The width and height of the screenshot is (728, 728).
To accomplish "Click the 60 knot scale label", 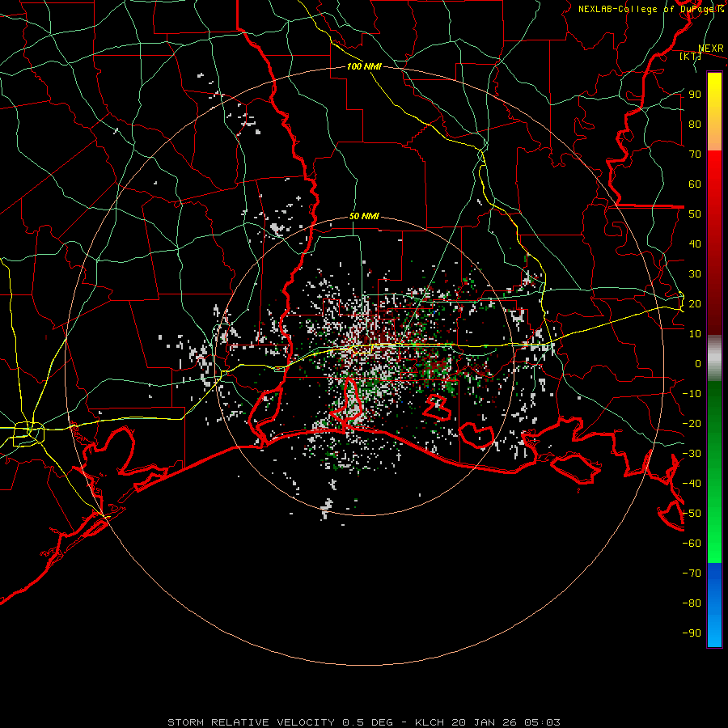I will coord(695,184).
